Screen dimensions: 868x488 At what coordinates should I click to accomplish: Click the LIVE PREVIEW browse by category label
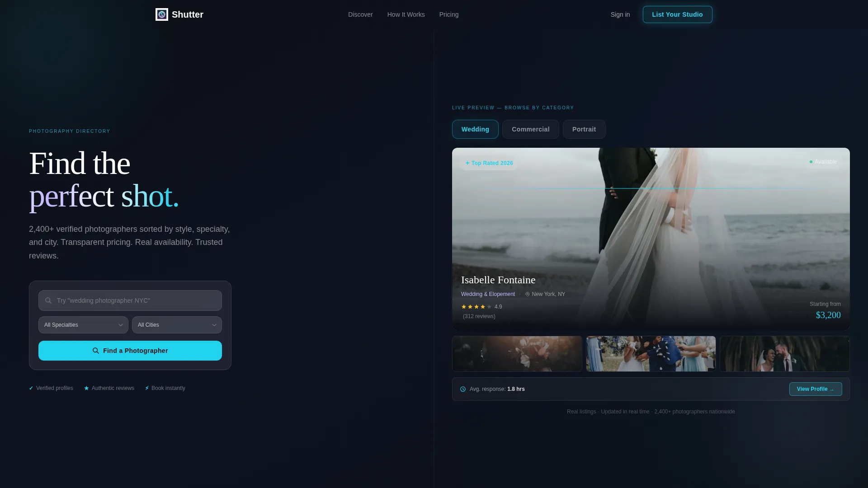(x=513, y=108)
